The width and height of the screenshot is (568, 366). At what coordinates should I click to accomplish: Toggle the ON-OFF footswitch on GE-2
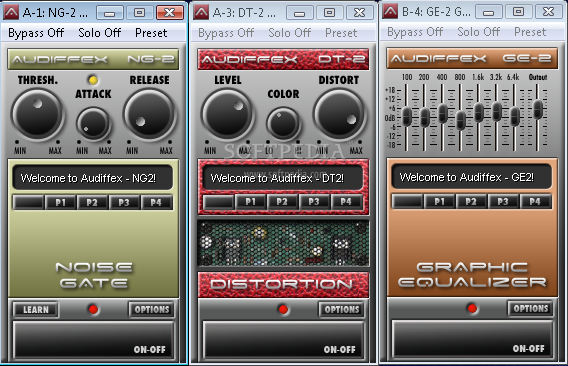click(472, 338)
